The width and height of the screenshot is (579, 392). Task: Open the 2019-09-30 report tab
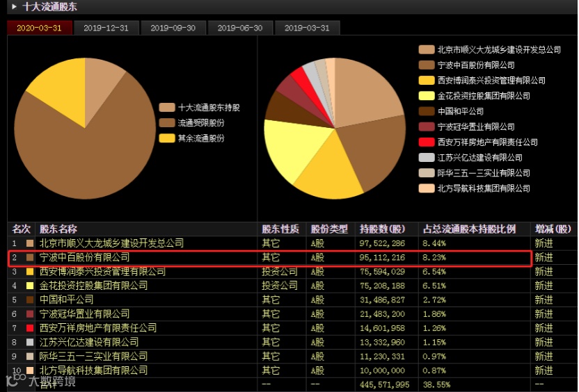coord(173,28)
